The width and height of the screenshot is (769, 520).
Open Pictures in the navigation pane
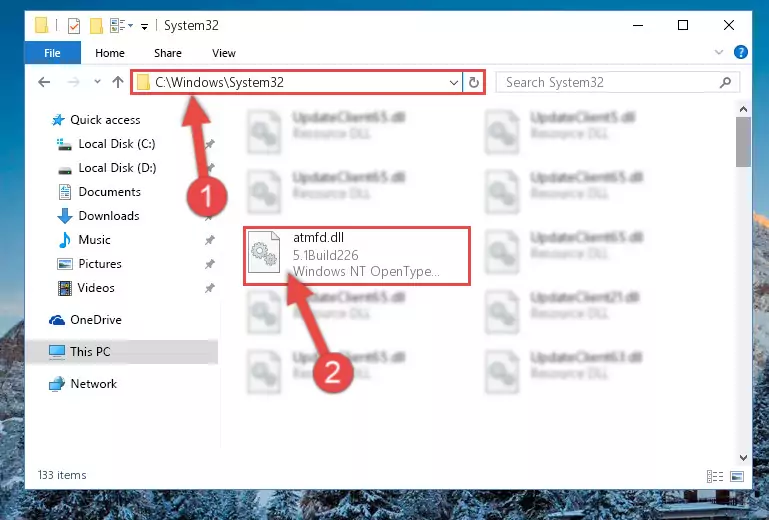[100, 264]
